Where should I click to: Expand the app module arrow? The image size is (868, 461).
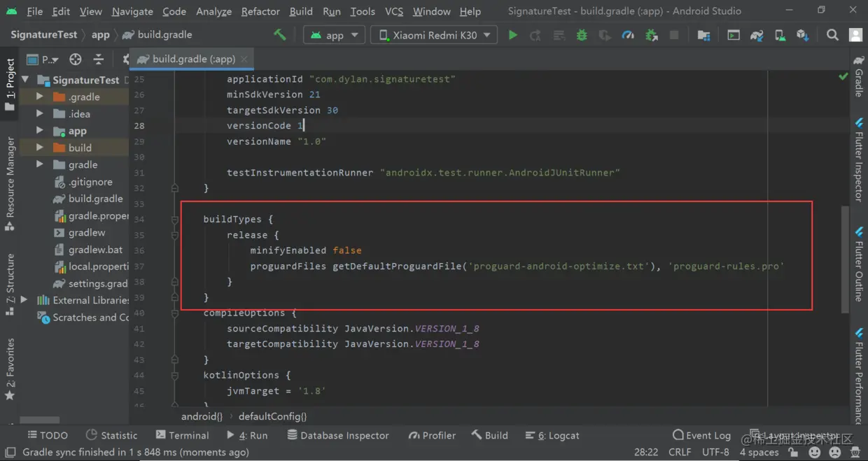click(40, 131)
